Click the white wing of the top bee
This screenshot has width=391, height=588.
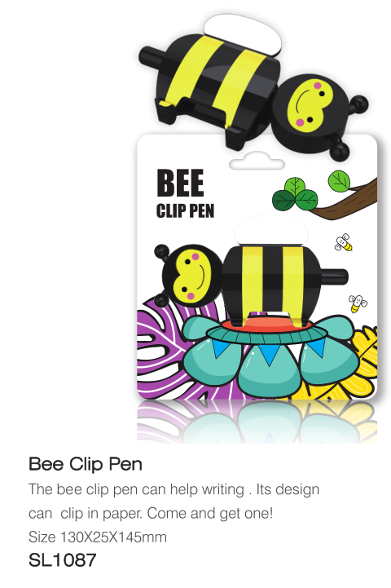point(243,34)
